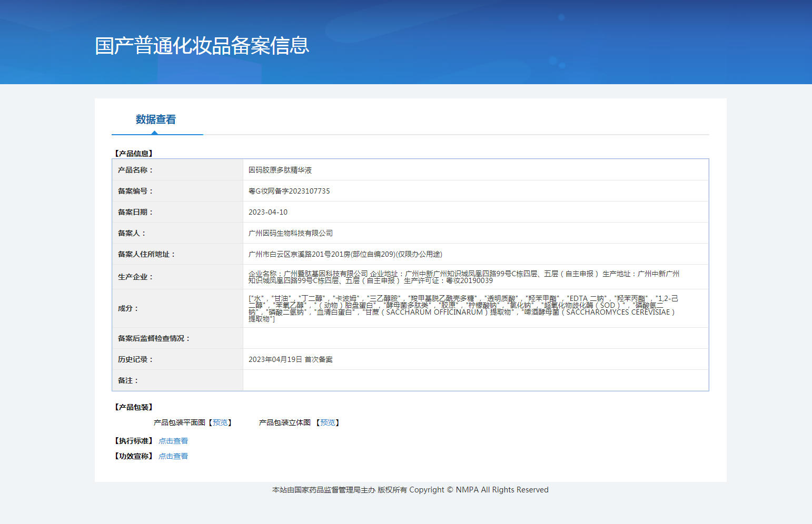The height and width of the screenshot is (524, 812).
Task: Click the 历史记录 row label
Action: (x=135, y=359)
